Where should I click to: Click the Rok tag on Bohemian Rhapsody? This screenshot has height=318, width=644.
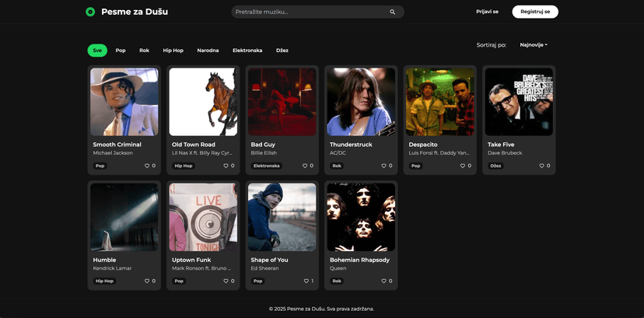click(337, 281)
